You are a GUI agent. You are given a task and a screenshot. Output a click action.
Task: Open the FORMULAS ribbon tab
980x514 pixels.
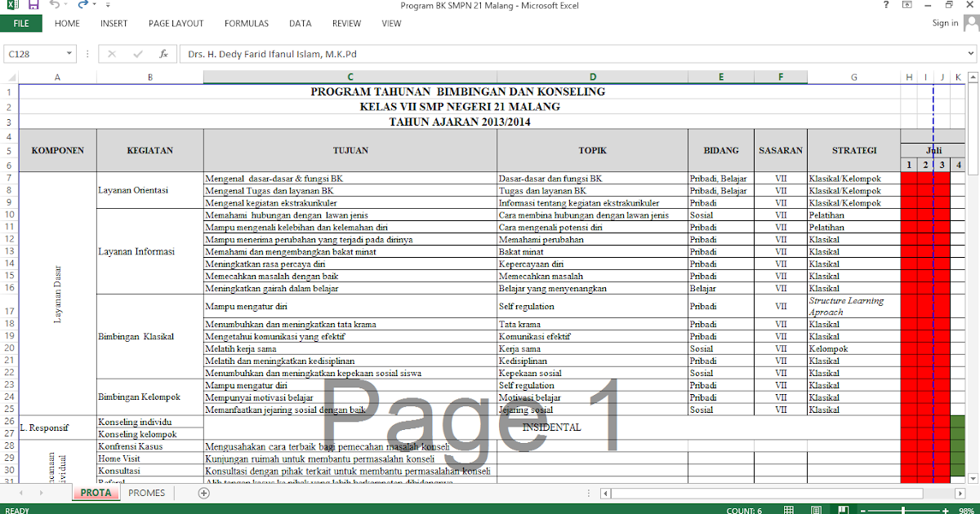247,24
